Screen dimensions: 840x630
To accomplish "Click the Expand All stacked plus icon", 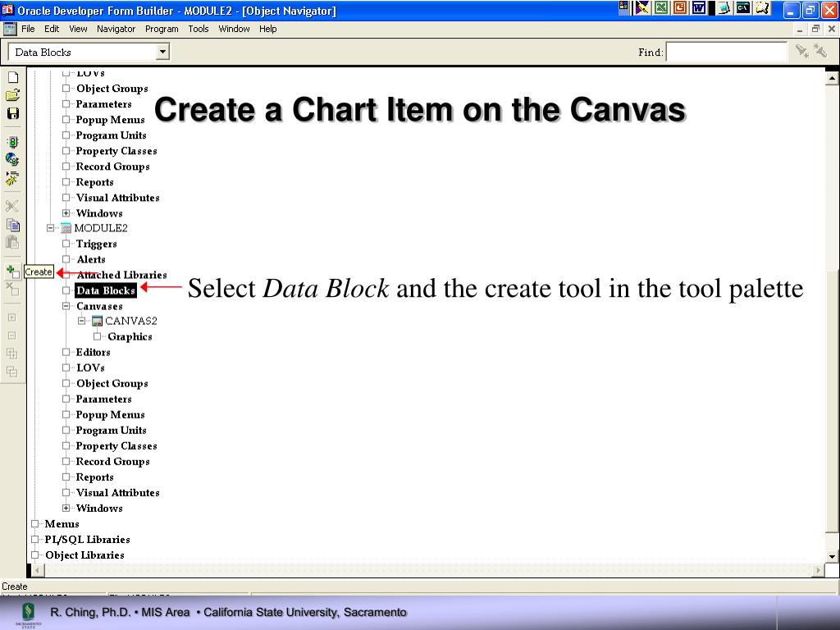I will [x=12, y=354].
